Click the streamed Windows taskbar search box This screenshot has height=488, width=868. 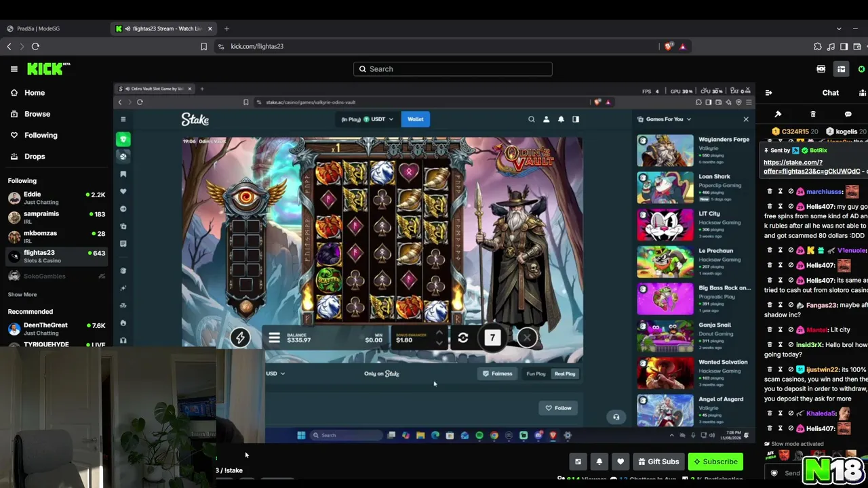pos(347,435)
